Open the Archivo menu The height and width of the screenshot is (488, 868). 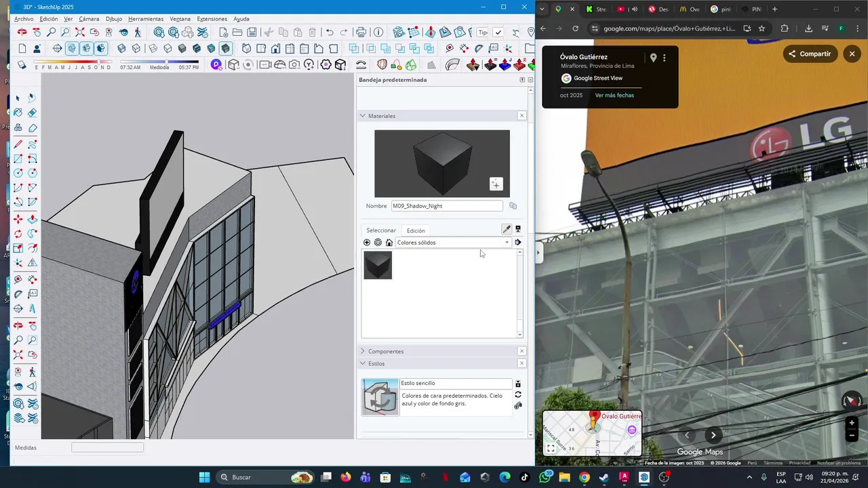click(x=24, y=19)
